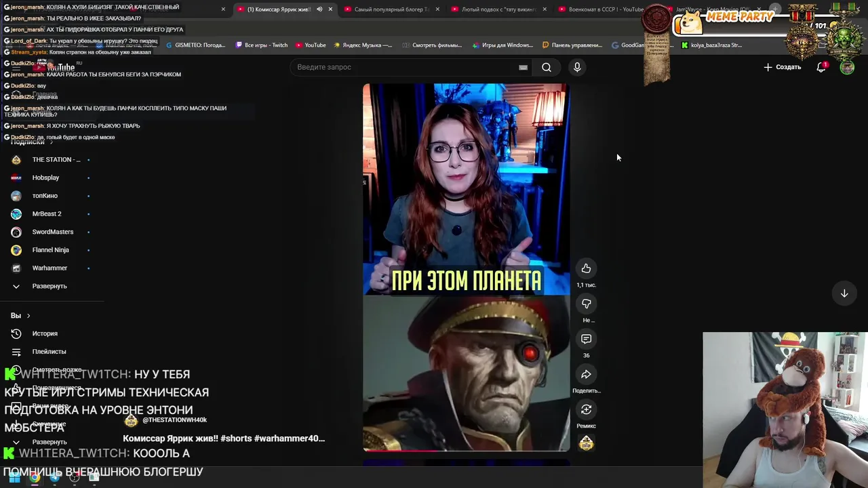This screenshot has height=488, width=868.
Task: Open Смотреть фильмы bookmark
Action: coord(433,45)
